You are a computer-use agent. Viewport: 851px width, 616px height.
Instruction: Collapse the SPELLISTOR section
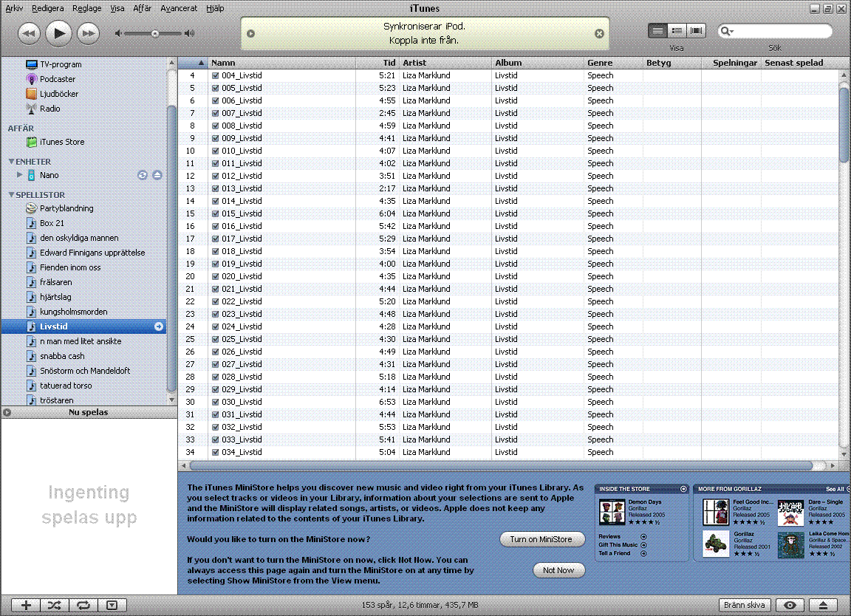[x=11, y=195]
